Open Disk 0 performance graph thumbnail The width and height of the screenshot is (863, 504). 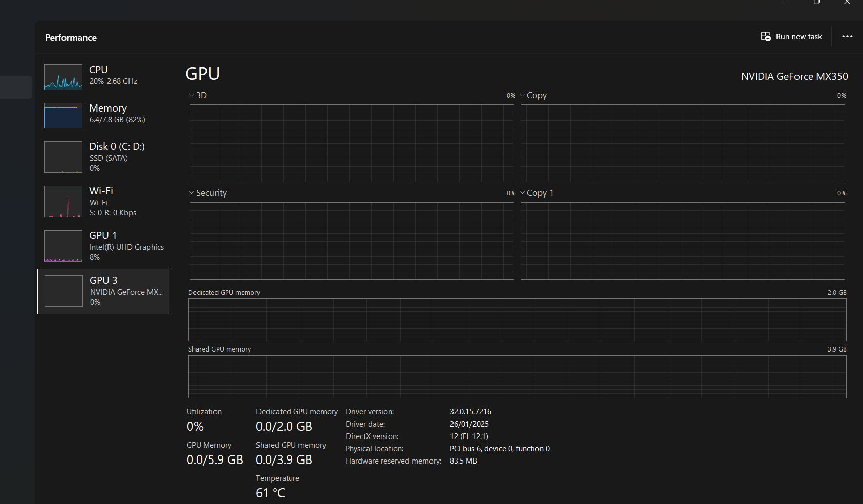pos(63,157)
